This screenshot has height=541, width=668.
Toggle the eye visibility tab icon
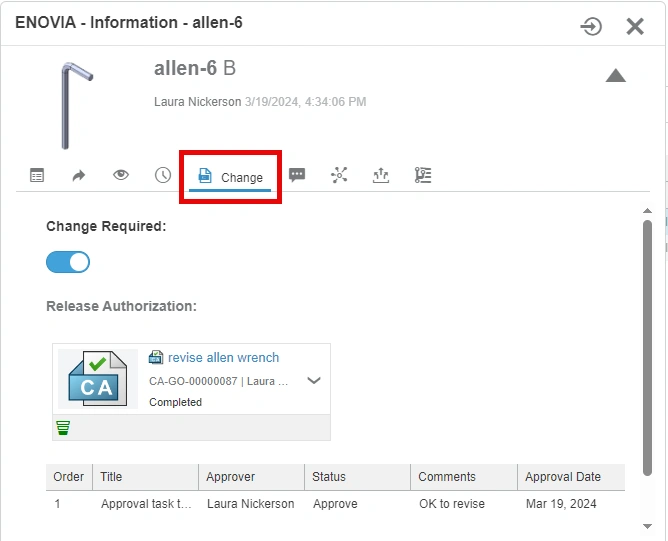pyautogui.click(x=121, y=175)
